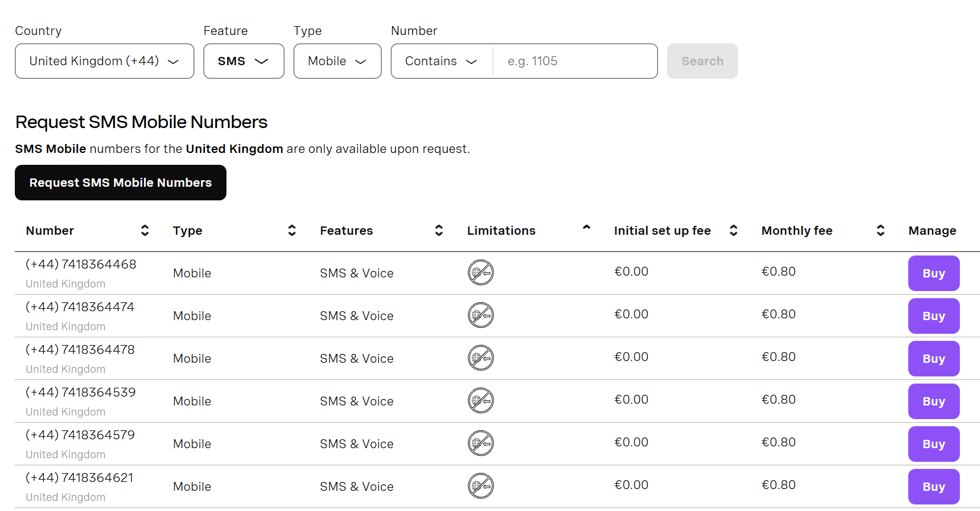Open the Contains match-mode dropdown
Viewport: 980px width, 511px height.
coord(442,61)
